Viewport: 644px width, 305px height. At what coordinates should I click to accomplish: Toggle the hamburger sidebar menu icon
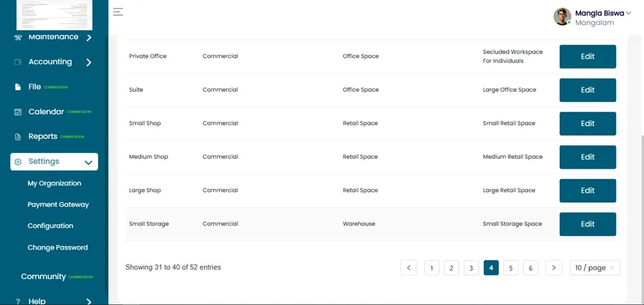pos(118,12)
